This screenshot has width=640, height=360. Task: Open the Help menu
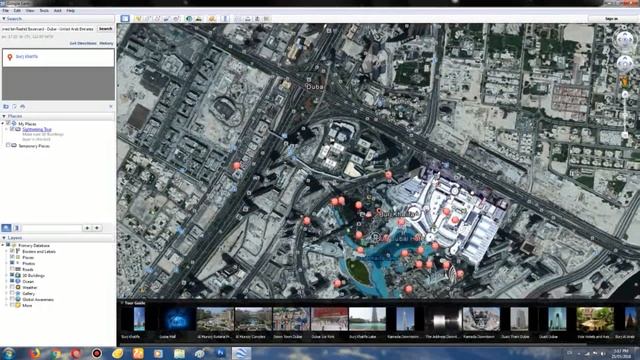coord(71,11)
